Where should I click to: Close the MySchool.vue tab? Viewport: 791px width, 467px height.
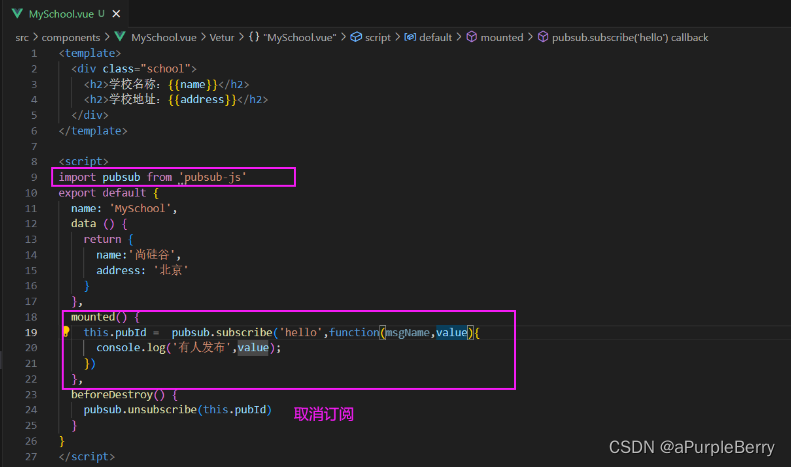click(x=116, y=14)
